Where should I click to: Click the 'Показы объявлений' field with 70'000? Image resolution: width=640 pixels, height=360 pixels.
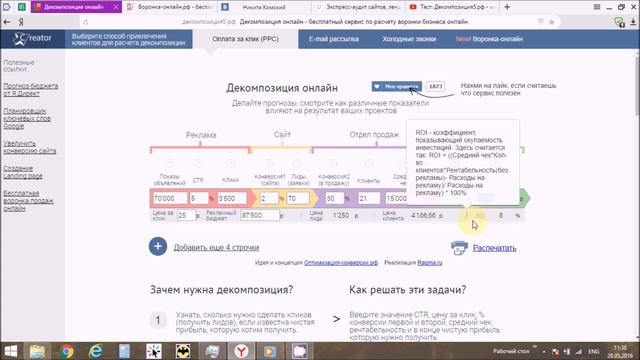click(169, 198)
